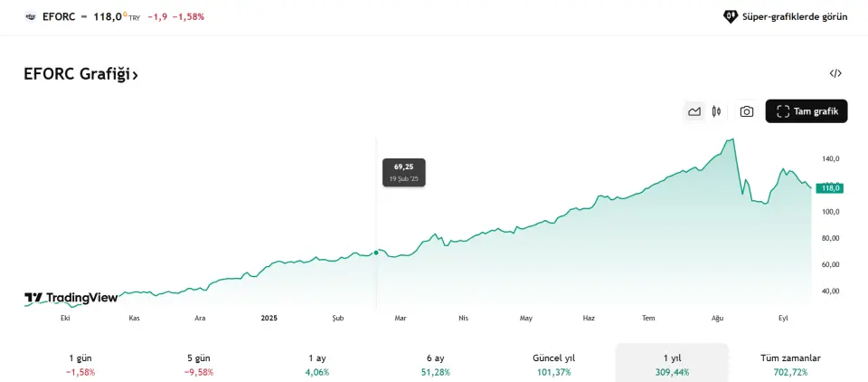Select the 1 gün time range

coord(80,365)
